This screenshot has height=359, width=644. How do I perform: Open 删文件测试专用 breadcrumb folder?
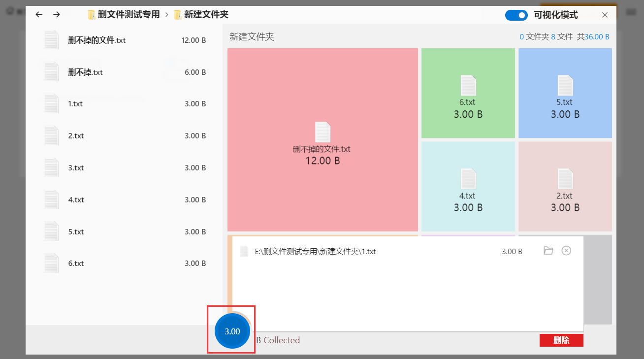[x=124, y=15]
